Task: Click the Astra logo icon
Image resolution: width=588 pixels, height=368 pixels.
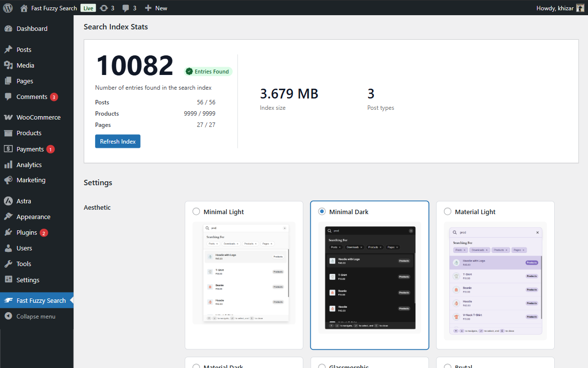Action: (8, 201)
